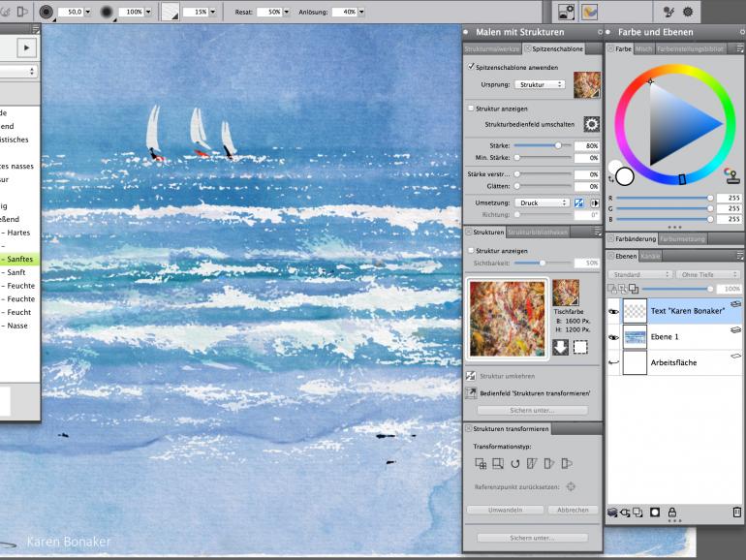Click the Umwandeln button
Screen dimensions: 746x560
[x=506, y=510]
